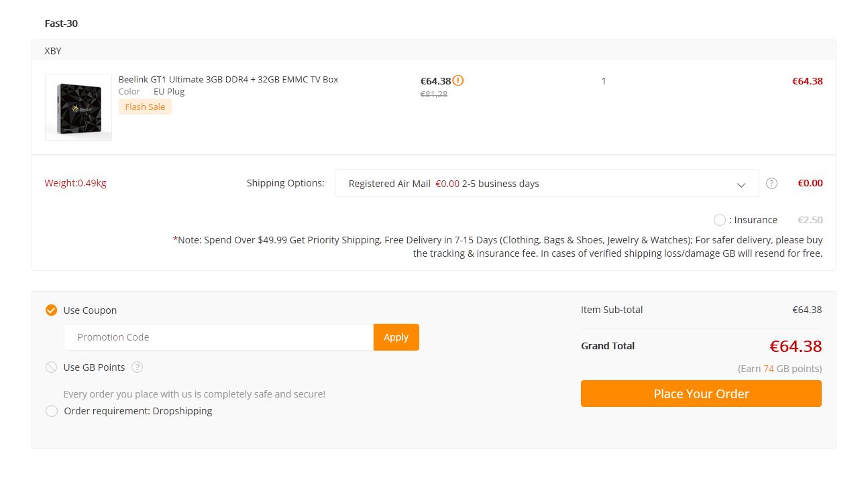
Task: Enable the Insurance option
Action: click(720, 220)
